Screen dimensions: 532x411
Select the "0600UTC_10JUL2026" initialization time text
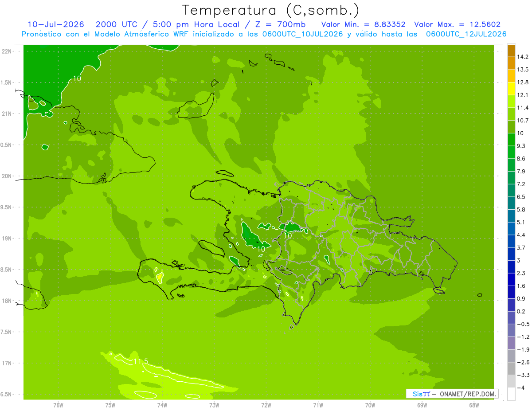click(304, 34)
